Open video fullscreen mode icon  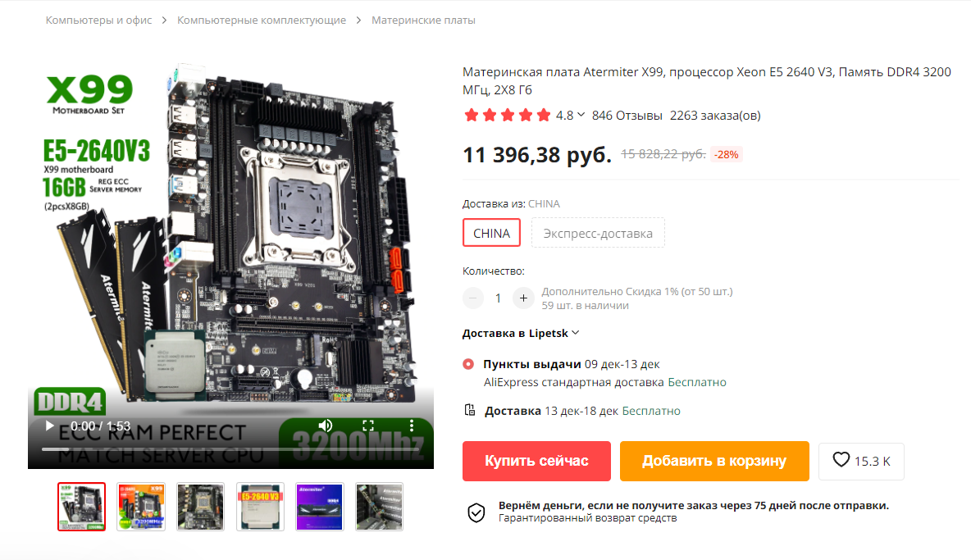pyautogui.click(x=368, y=426)
